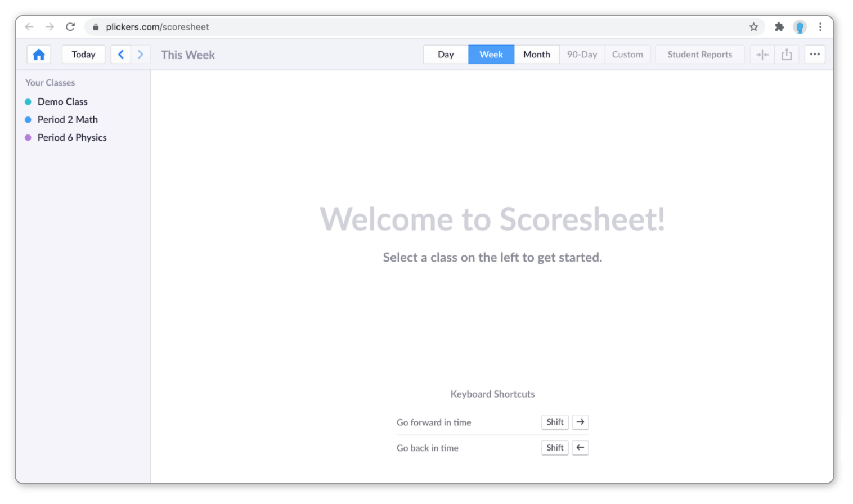The width and height of the screenshot is (853, 504).
Task: Click the blue Period 2 Math dot
Action: 28,120
